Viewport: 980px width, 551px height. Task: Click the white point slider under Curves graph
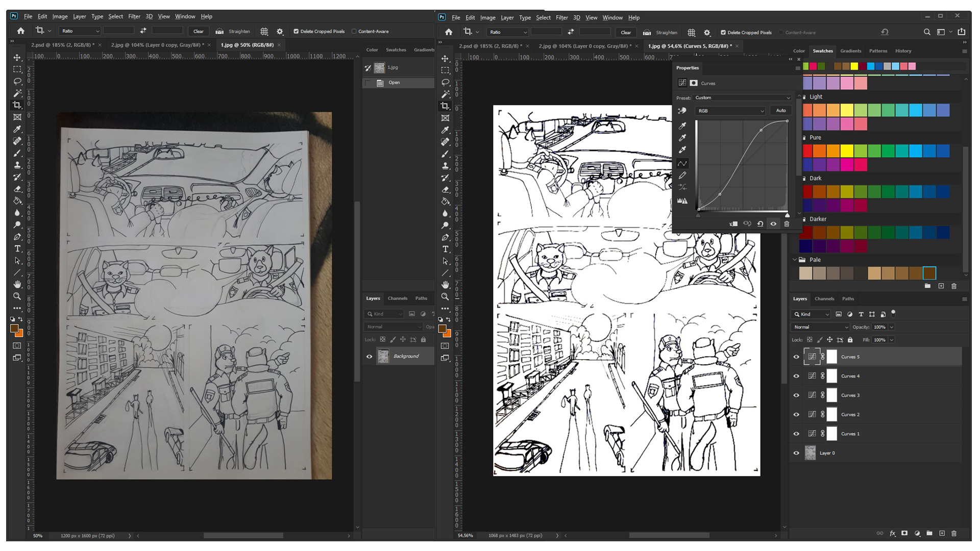(787, 215)
